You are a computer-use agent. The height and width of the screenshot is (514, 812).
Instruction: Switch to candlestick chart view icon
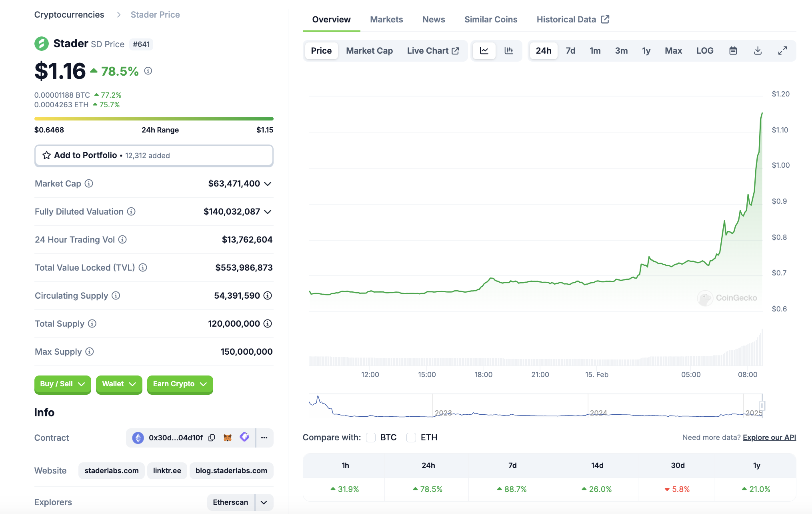(x=509, y=50)
